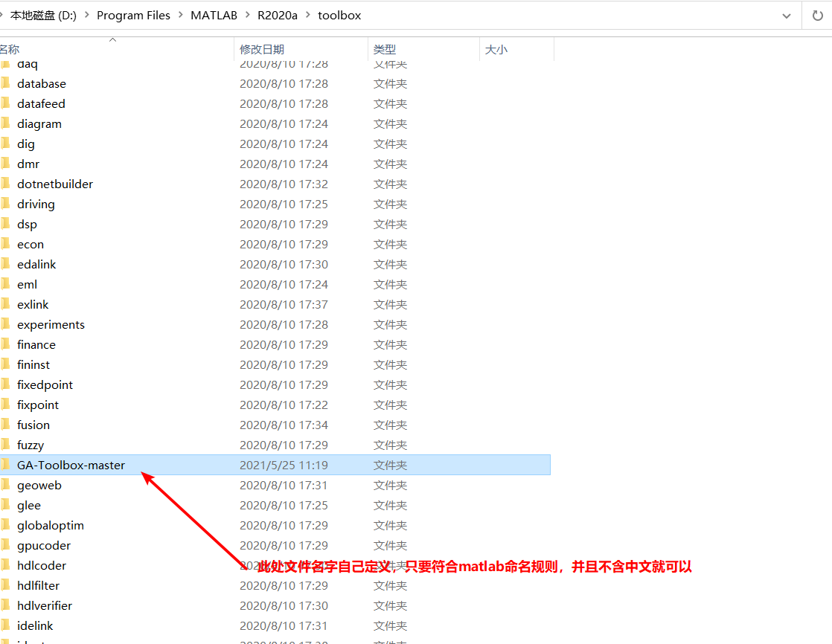Select the experiments folder icon
Screen dimensions: 832x644
5,324
